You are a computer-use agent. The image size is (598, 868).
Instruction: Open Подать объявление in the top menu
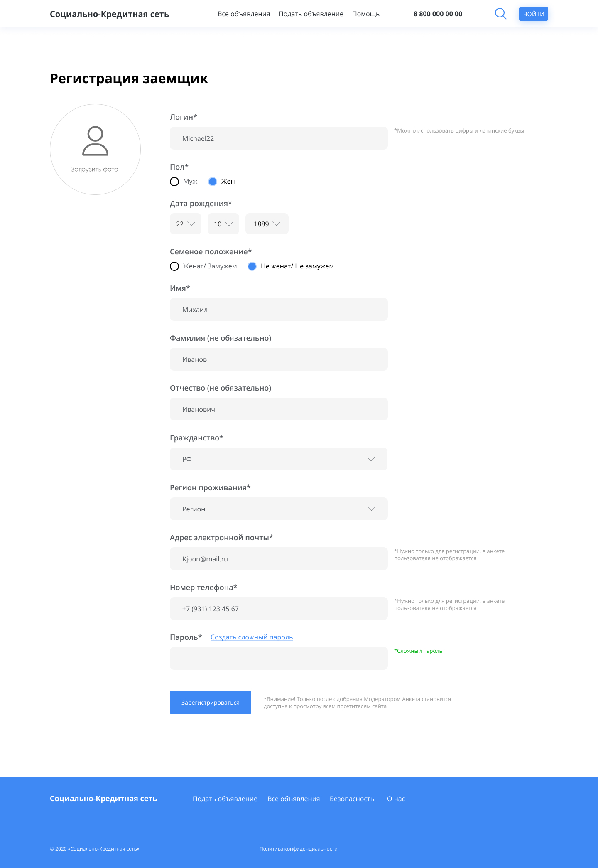[x=311, y=14]
